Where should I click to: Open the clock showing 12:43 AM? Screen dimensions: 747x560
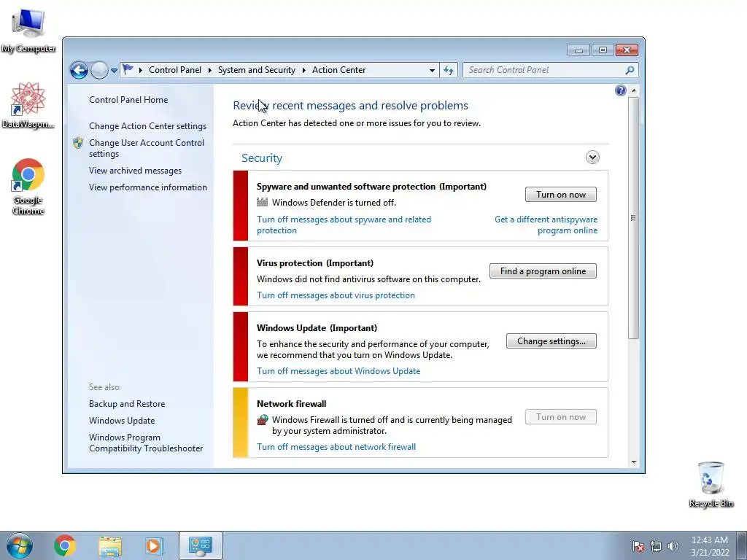[x=710, y=545]
